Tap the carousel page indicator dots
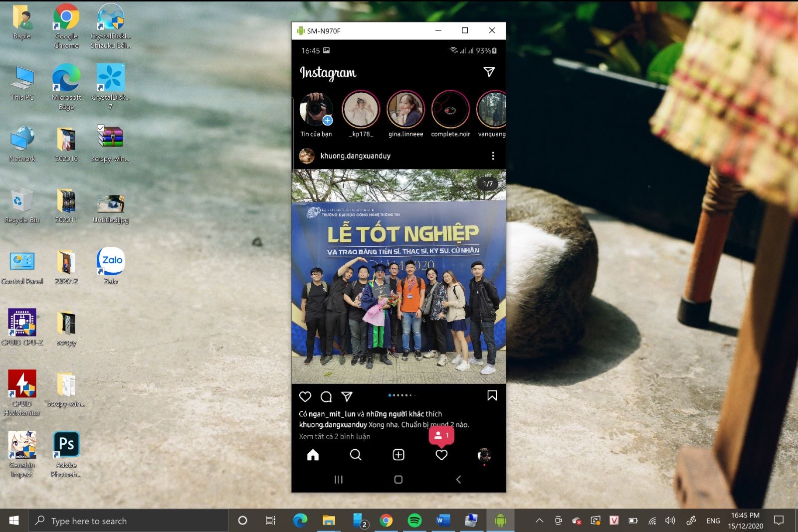 point(402,395)
